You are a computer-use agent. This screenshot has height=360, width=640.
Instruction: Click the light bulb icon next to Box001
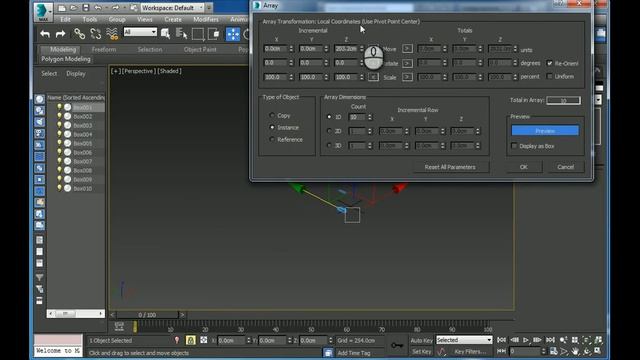[59, 107]
